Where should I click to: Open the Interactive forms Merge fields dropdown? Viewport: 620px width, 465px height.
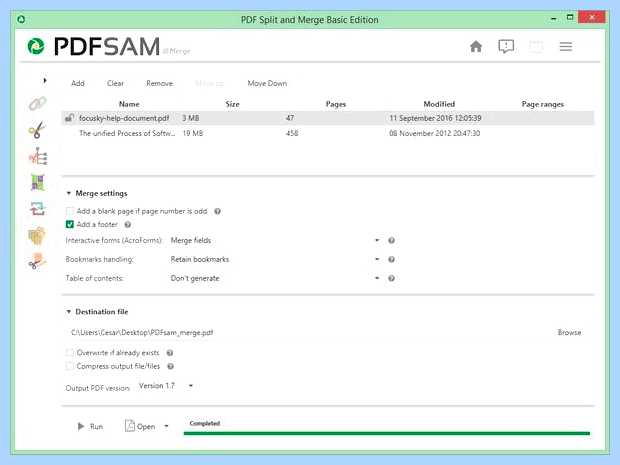[x=275, y=240]
